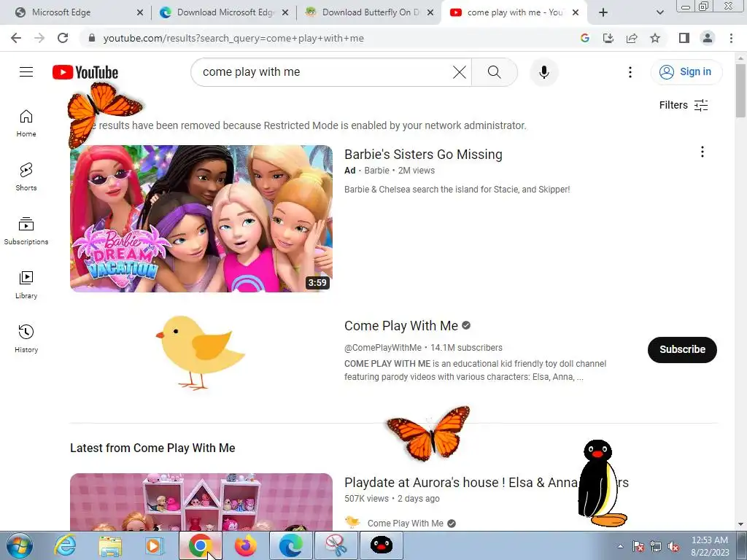Open Subscriptions in the sidebar
The width and height of the screenshot is (747, 560).
tap(26, 231)
